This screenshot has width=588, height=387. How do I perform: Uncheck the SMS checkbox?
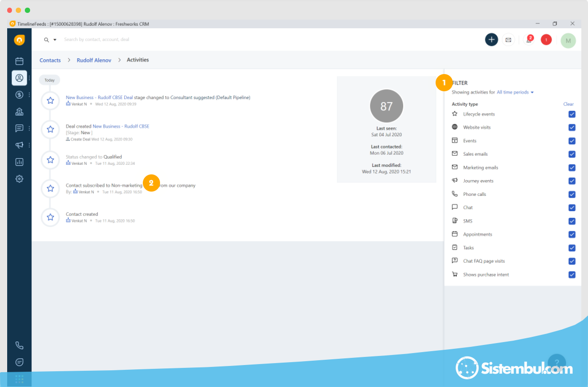point(572,221)
